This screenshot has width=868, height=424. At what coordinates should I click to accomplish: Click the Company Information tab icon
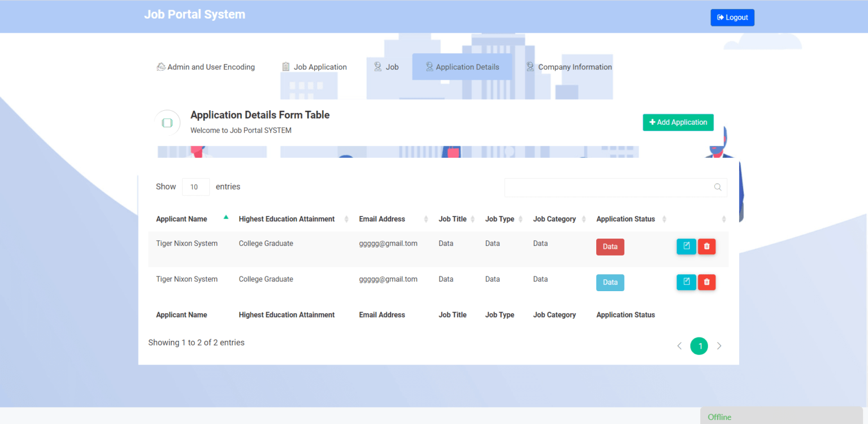point(530,67)
